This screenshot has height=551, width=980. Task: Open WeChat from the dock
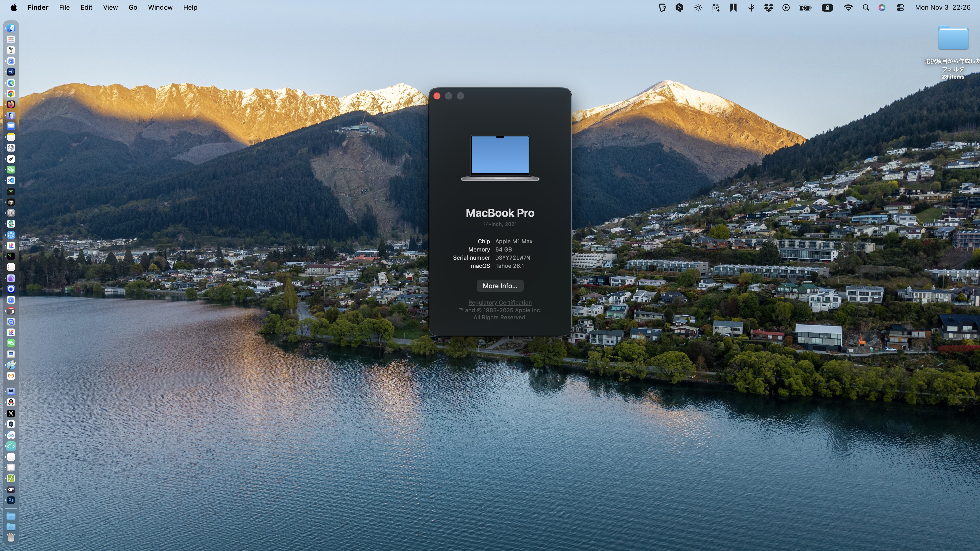(x=11, y=170)
